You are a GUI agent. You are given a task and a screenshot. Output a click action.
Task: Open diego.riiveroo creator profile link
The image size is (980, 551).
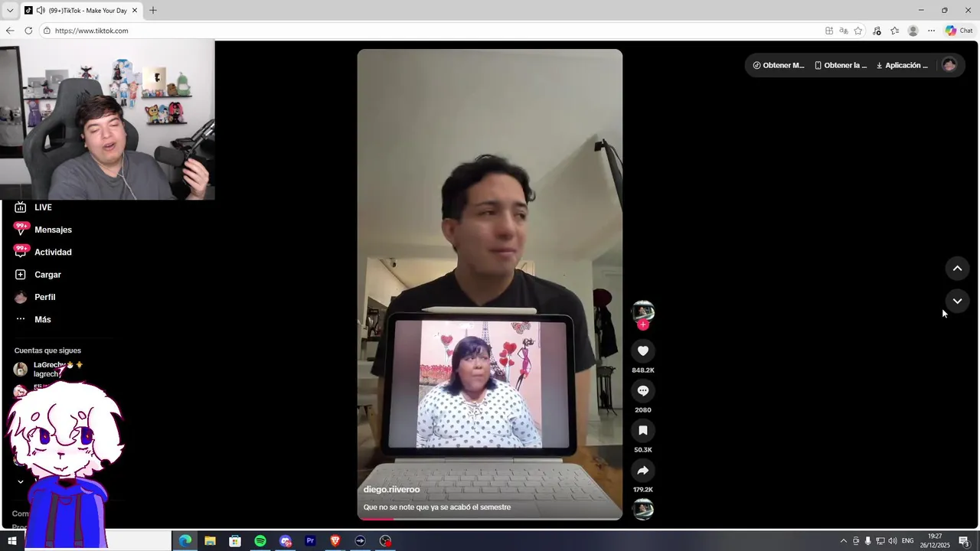pyautogui.click(x=391, y=490)
